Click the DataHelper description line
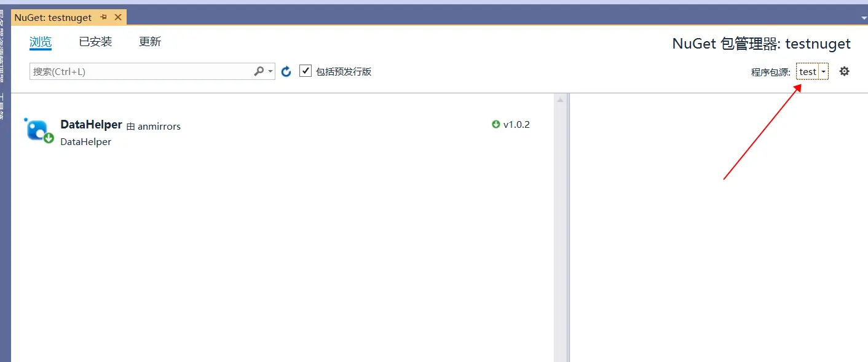This screenshot has height=362, width=868. (85, 141)
